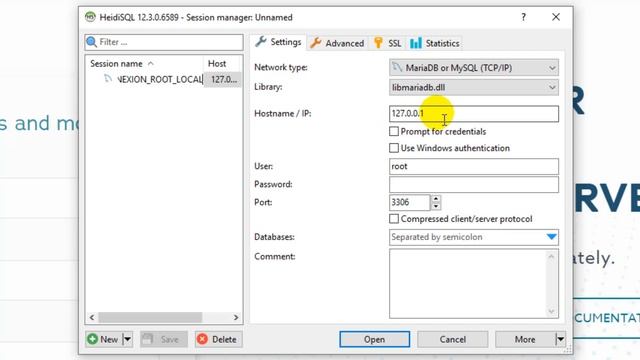The height and width of the screenshot is (360, 640).
Task: Click the Comment box scroll up arrow
Action: coord(551,256)
